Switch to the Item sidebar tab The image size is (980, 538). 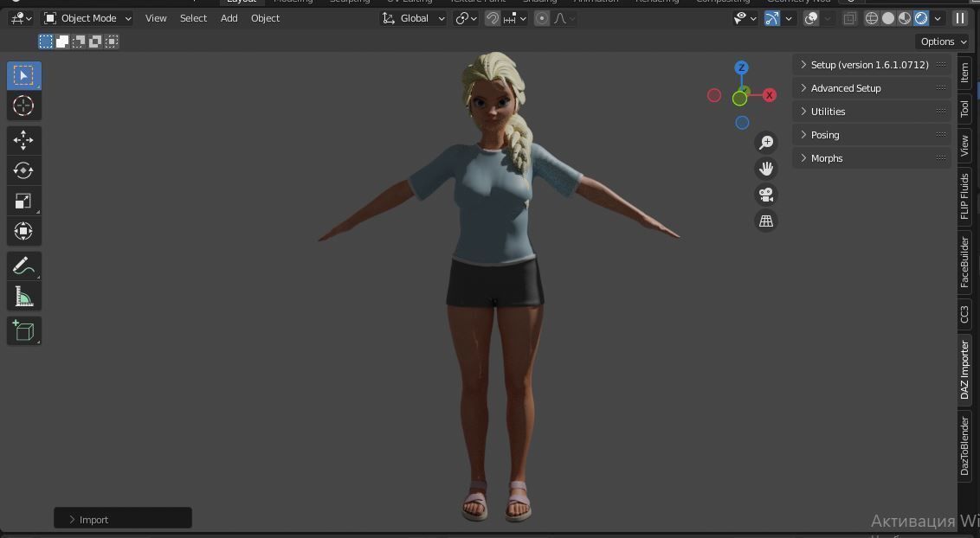[964, 73]
